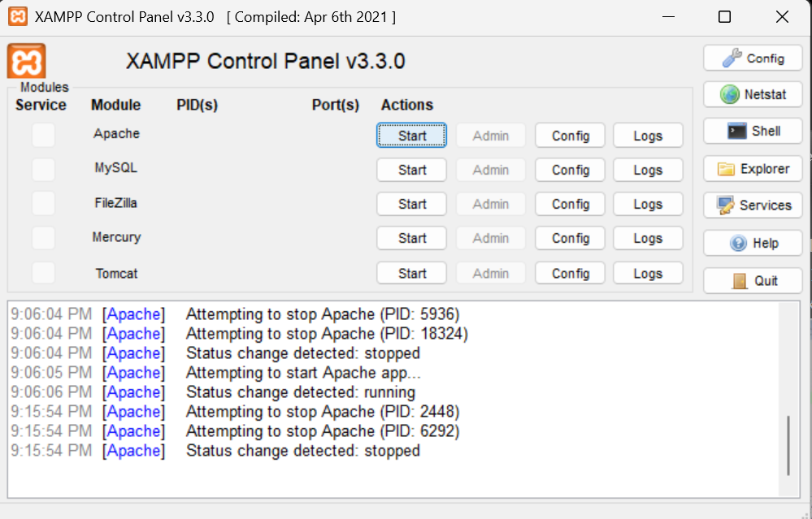Open FileZilla Logs list
812x519 pixels.
tap(648, 204)
